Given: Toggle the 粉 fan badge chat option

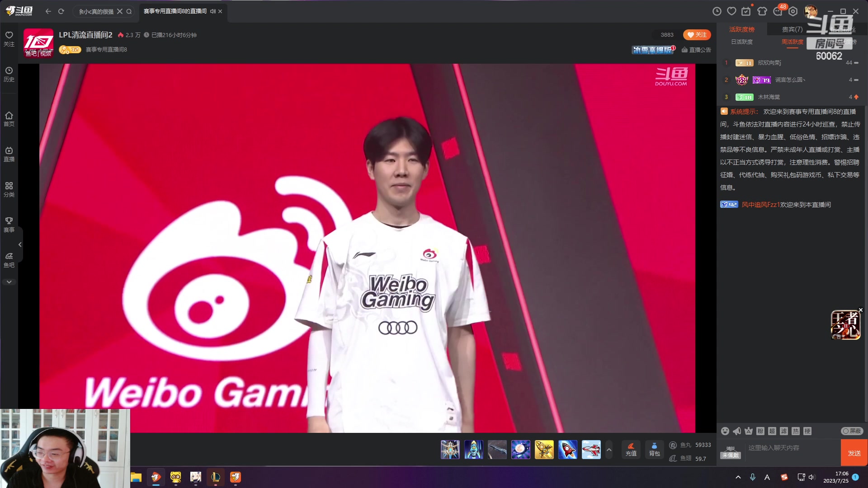Looking at the screenshot, I should coord(760,431).
